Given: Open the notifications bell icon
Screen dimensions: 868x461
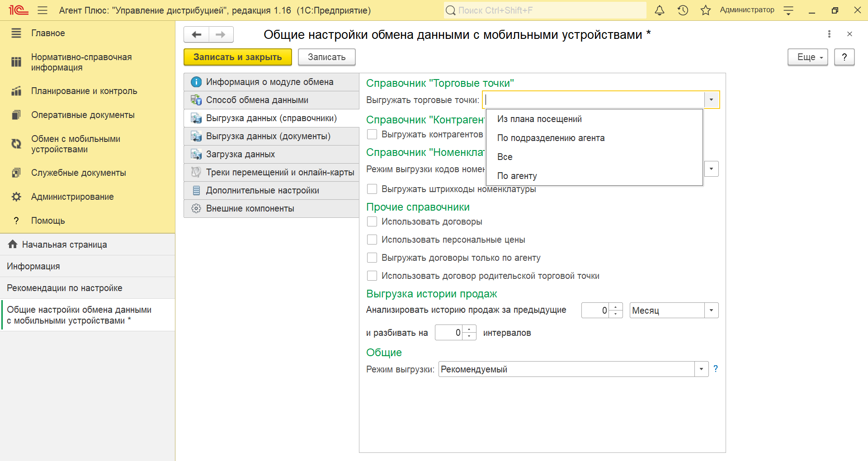Looking at the screenshot, I should [660, 10].
